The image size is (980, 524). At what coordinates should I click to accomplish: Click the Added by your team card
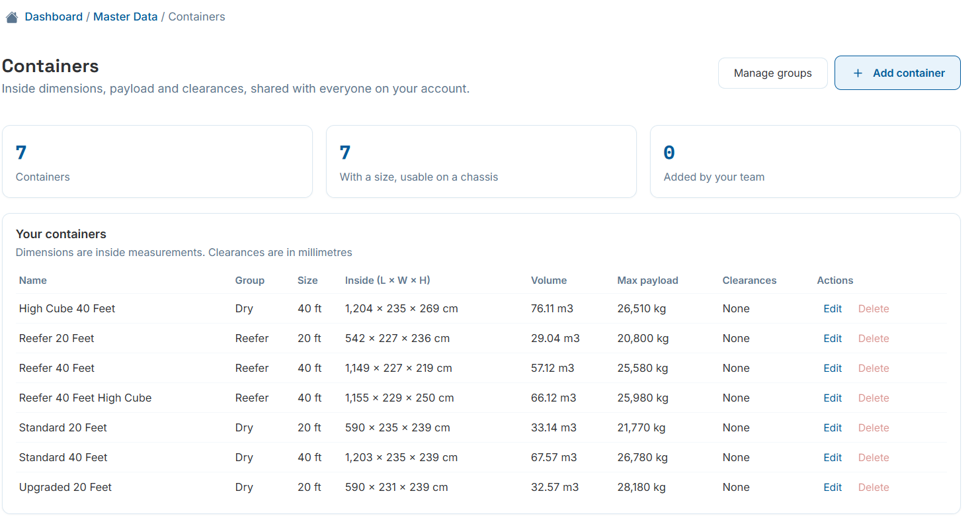coord(805,161)
